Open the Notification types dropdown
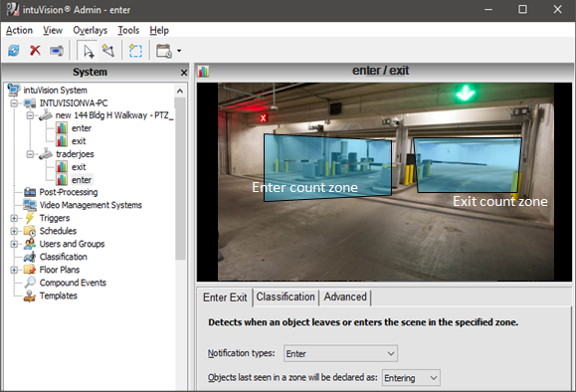 tap(340, 353)
